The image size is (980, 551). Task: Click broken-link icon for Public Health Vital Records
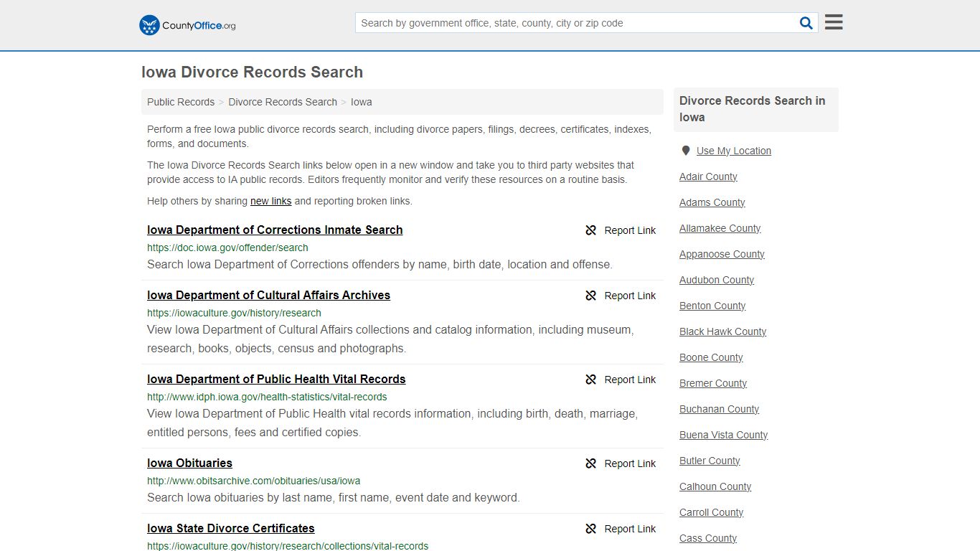coord(591,380)
